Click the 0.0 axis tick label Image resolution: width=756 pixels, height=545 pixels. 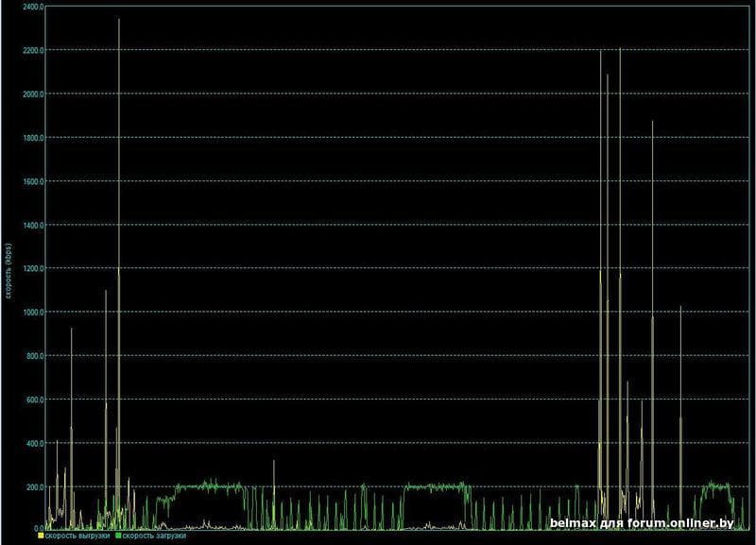click(x=39, y=529)
